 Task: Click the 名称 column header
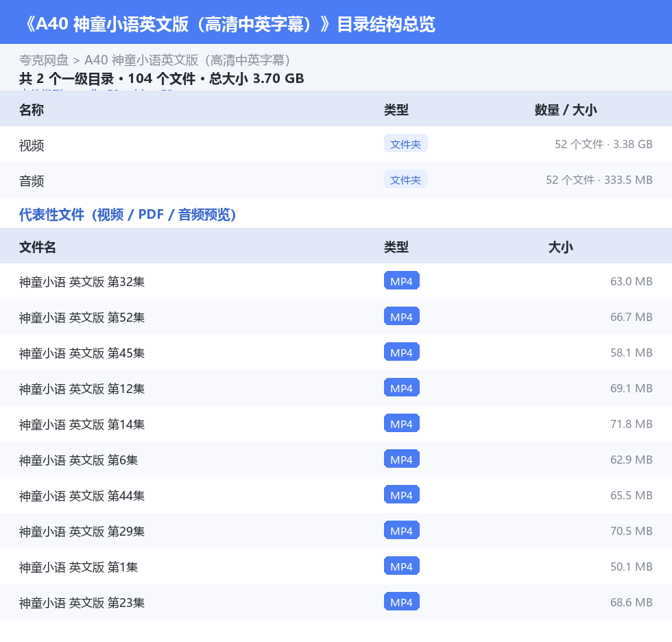coord(32,110)
